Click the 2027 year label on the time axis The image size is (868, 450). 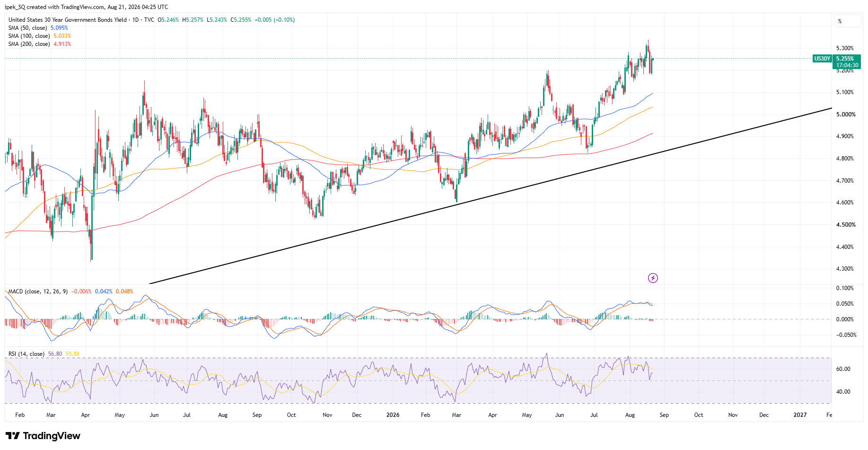click(800, 415)
